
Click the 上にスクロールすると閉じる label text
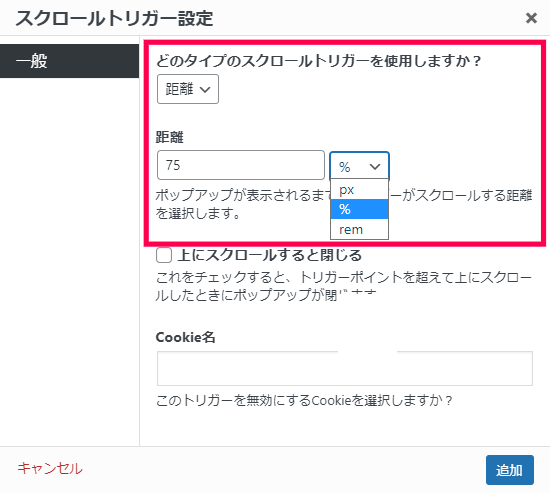269,255
